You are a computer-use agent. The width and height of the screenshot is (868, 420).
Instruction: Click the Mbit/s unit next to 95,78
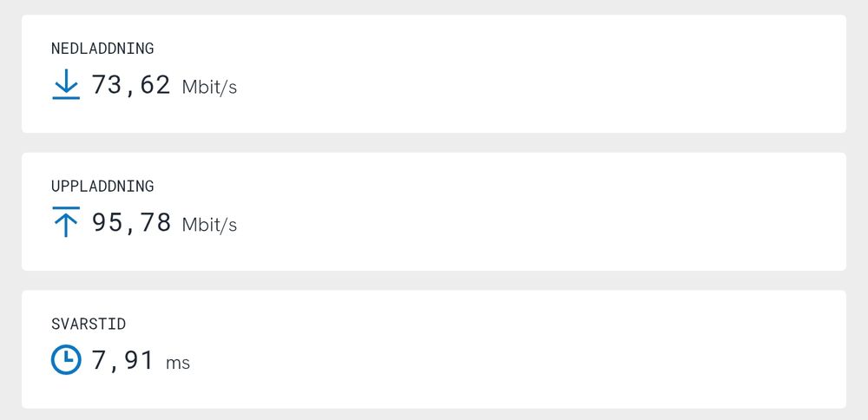point(209,225)
